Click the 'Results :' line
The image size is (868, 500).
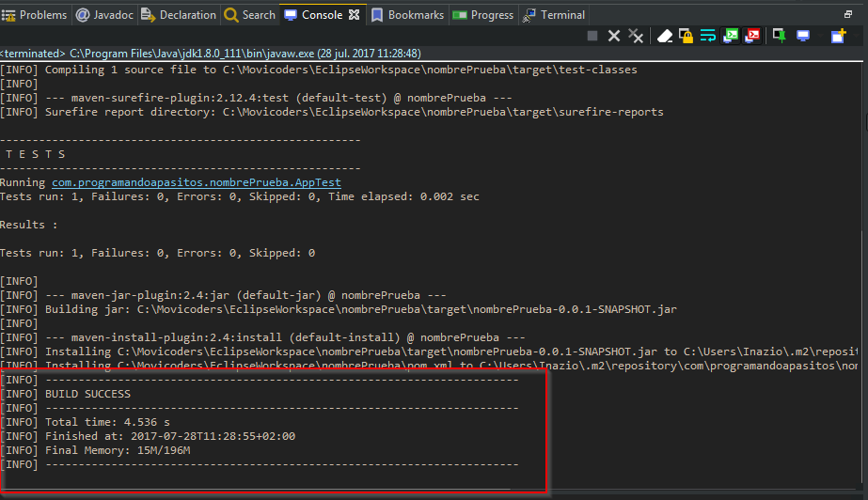point(29,225)
